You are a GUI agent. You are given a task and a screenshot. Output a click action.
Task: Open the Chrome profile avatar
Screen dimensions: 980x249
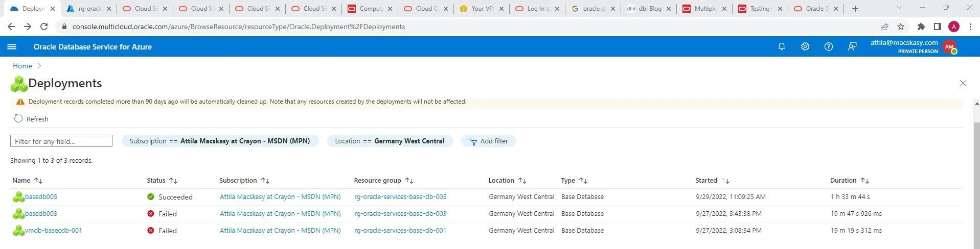click(954, 27)
